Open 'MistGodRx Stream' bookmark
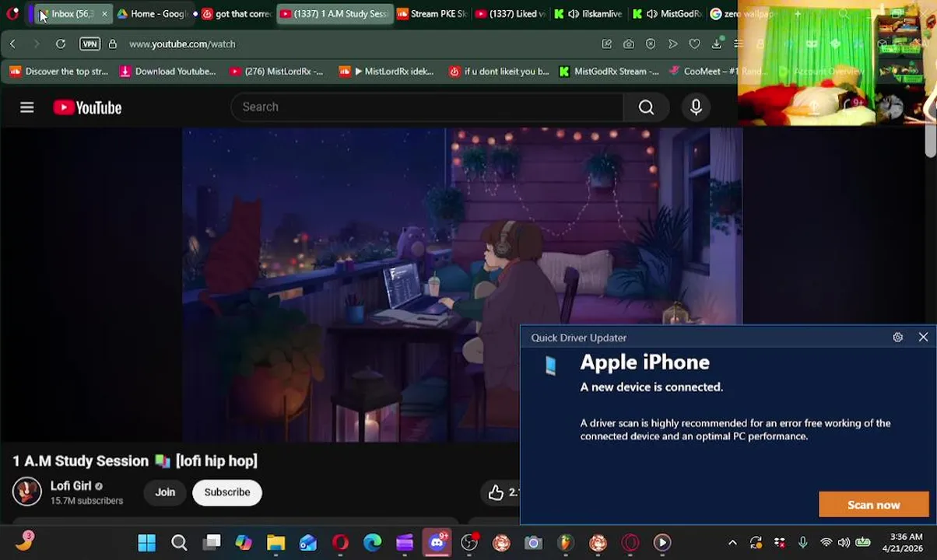Viewport: 937px width, 560px height. pyautogui.click(x=609, y=72)
